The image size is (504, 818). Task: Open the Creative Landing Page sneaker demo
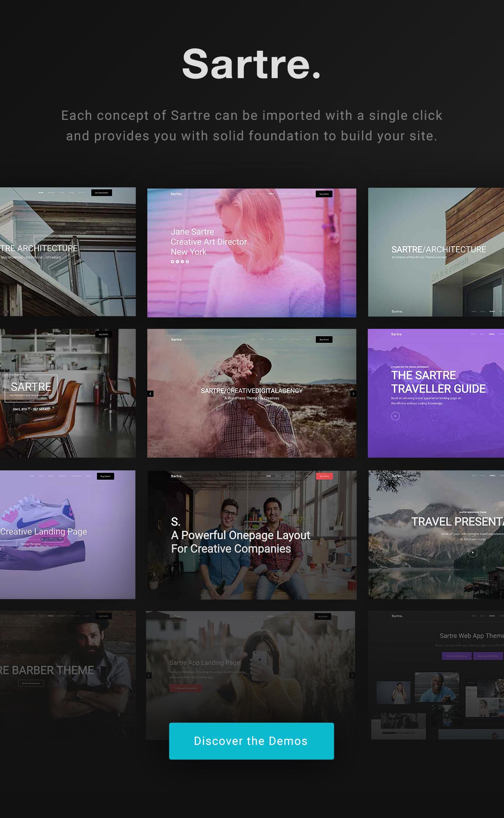click(67, 535)
